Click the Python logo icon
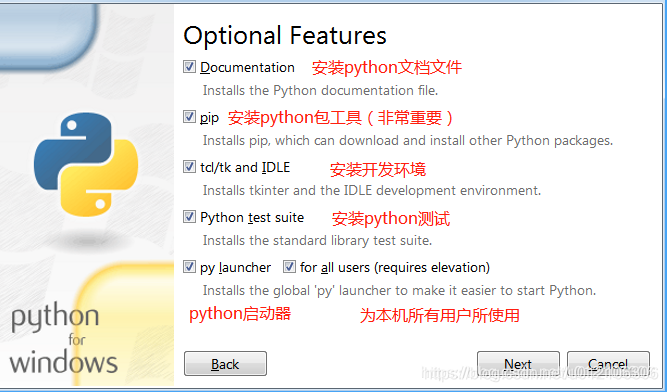Image resolution: width=668 pixels, height=392 pixels. [86, 164]
